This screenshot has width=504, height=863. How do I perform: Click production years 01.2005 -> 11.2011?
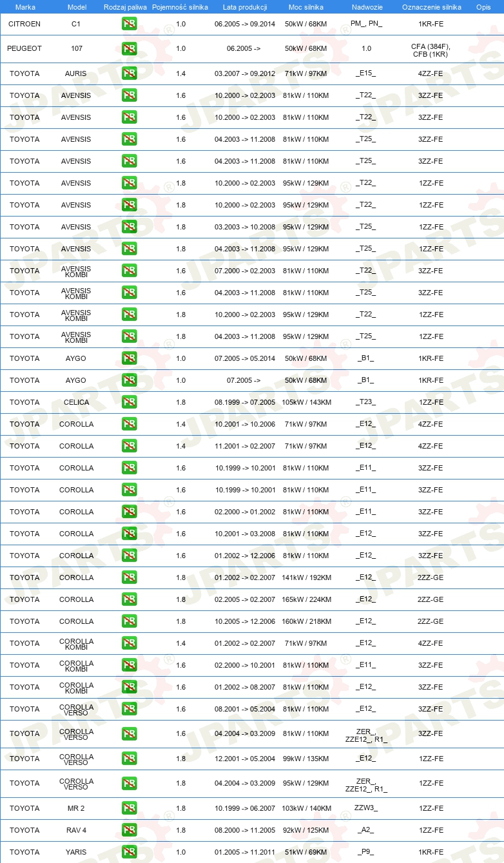245,852
